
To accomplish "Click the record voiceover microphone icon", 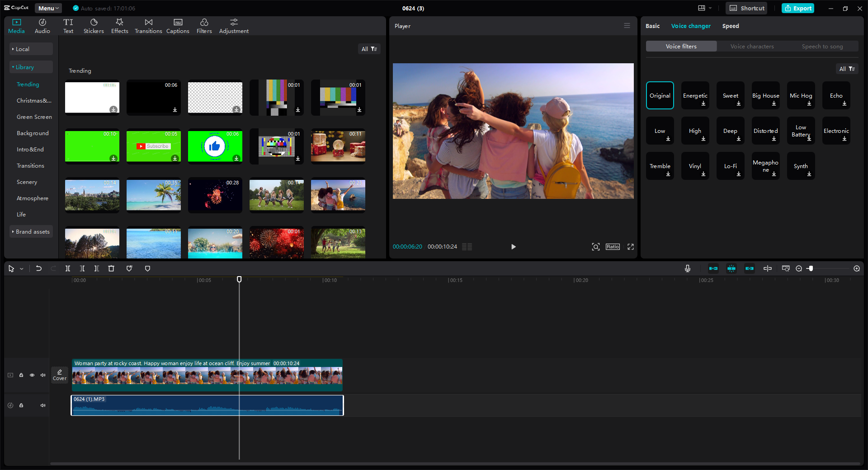I will click(687, 268).
